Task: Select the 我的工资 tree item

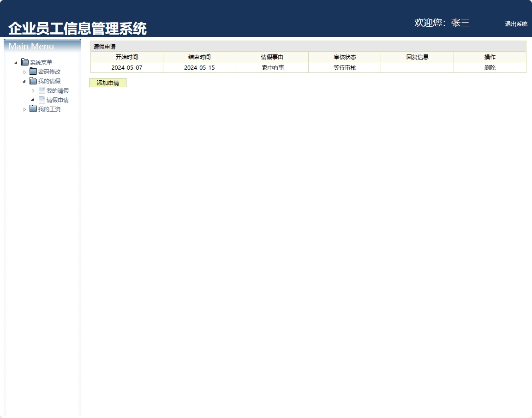Action: pyautogui.click(x=49, y=109)
